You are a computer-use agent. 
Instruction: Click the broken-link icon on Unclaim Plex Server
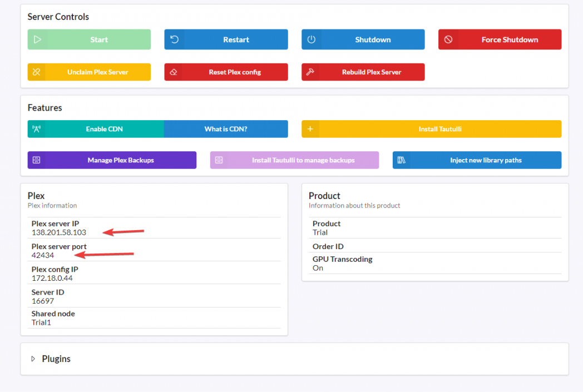(x=36, y=72)
